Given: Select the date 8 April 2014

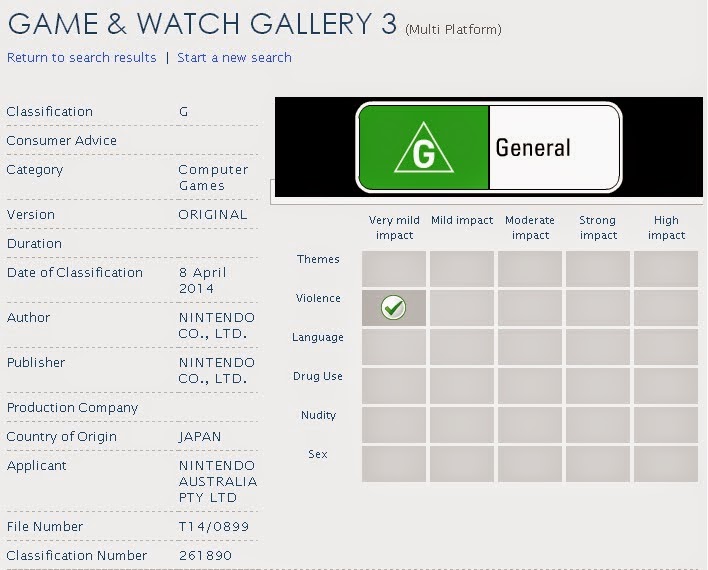Looking at the screenshot, I should click(202, 280).
